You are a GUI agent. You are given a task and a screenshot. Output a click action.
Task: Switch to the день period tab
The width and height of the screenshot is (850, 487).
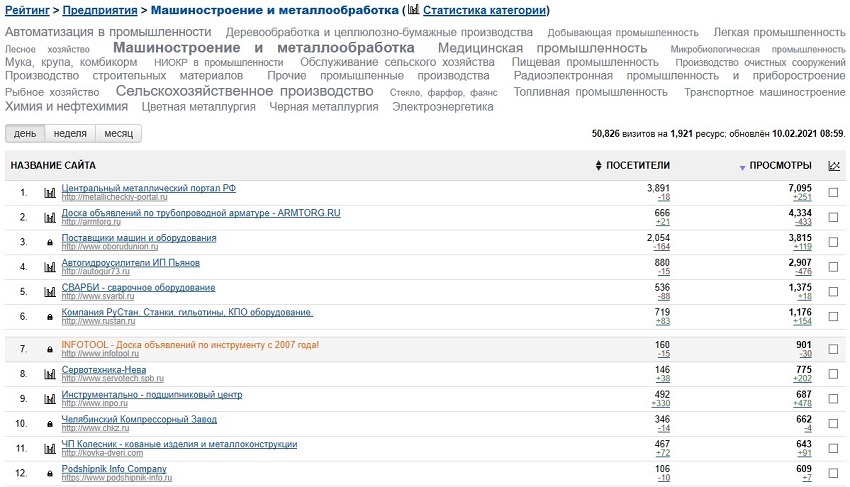click(x=25, y=133)
